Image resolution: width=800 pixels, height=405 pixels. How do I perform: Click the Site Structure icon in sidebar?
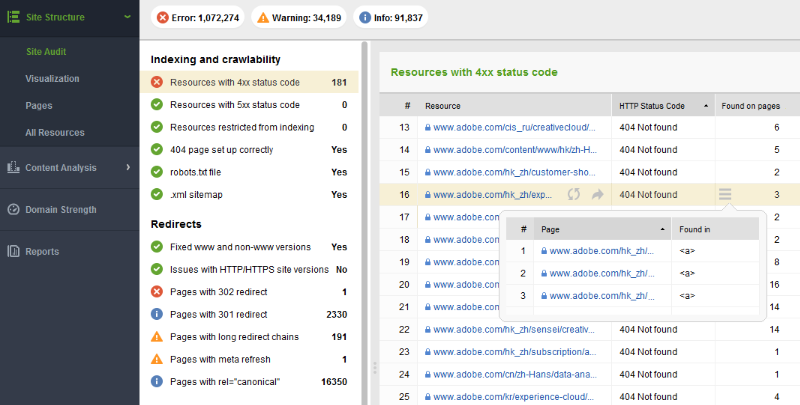click(13, 17)
